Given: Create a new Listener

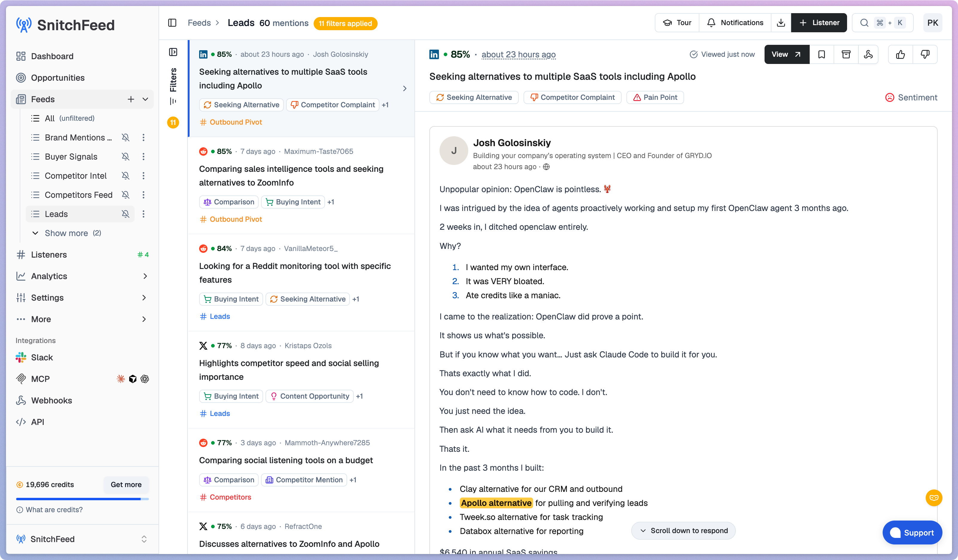Looking at the screenshot, I should click(x=819, y=23).
